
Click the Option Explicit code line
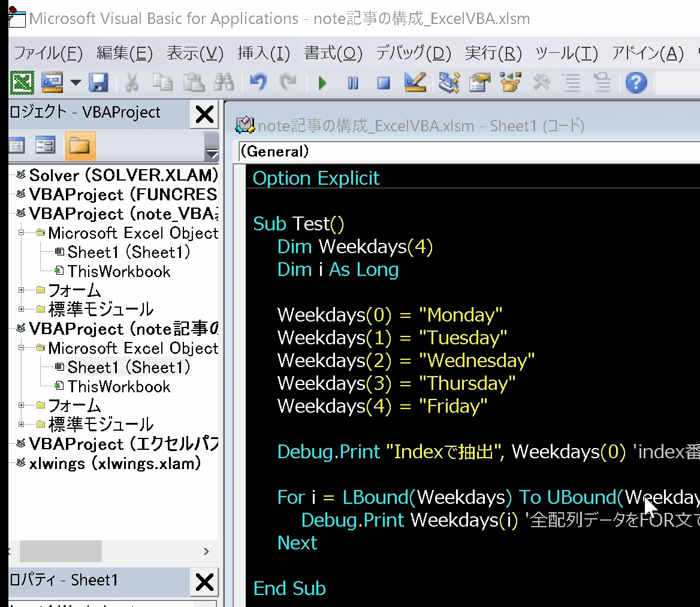tap(316, 178)
